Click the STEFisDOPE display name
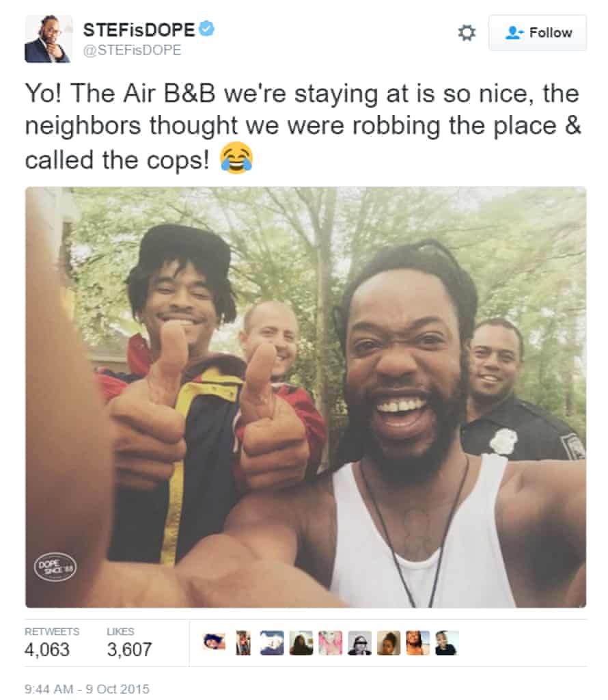The height and width of the screenshot is (700, 608). pyautogui.click(x=139, y=30)
